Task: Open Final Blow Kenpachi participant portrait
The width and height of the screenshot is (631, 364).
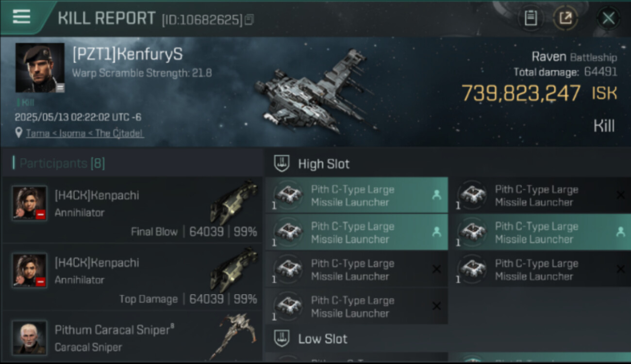Action: (x=30, y=203)
